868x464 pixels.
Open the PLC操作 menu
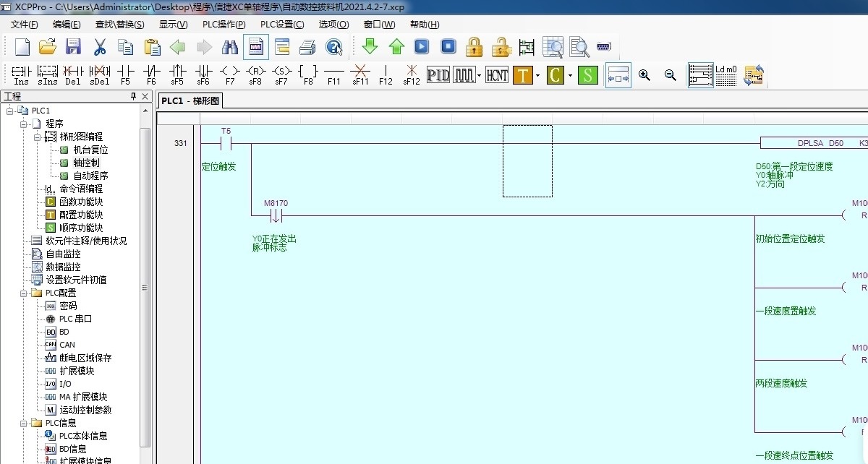223,24
